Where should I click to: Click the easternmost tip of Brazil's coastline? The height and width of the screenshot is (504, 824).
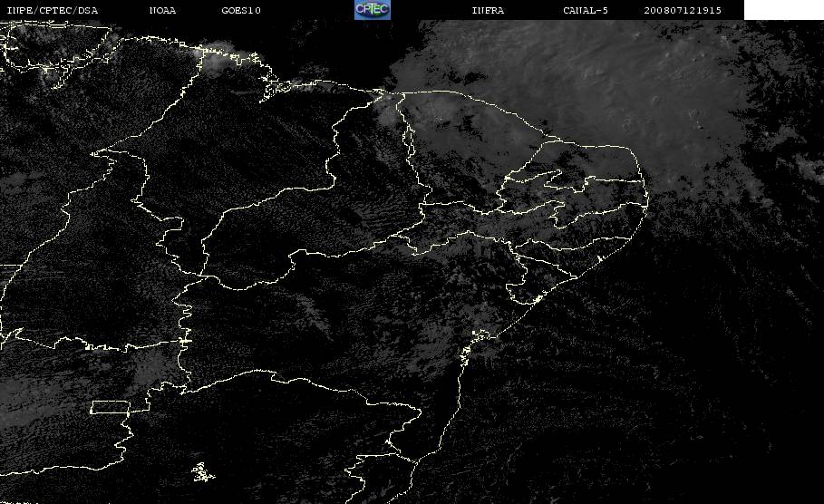pyautogui.click(x=646, y=199)
